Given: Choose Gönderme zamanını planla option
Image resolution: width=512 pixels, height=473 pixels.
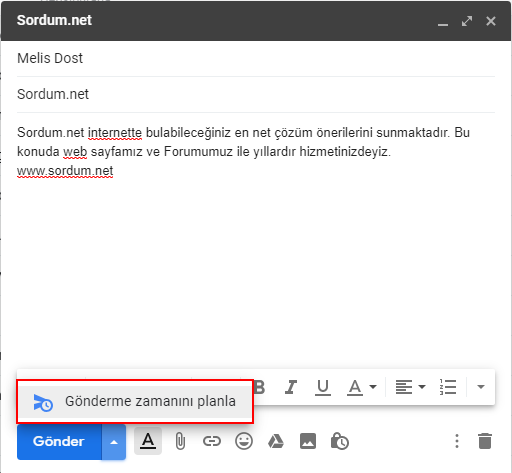Looking at the screenshot, I should (x=135, y=402).
